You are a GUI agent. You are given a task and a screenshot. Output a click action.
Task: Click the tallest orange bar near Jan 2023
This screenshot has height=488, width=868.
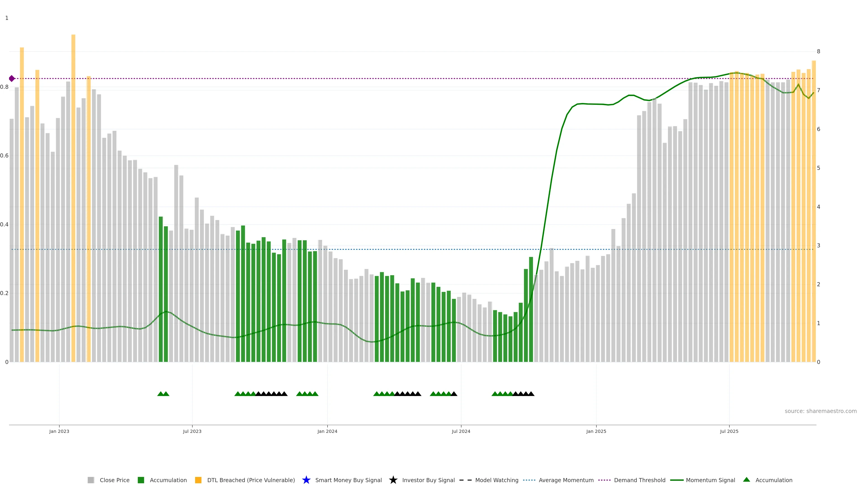point(73,168)
